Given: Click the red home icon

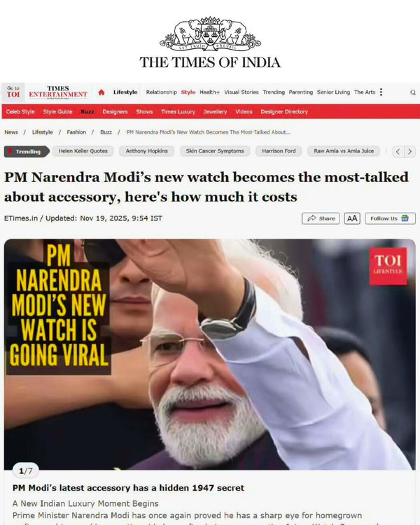Looking at the screenshot, I should (x=101, y=92).
